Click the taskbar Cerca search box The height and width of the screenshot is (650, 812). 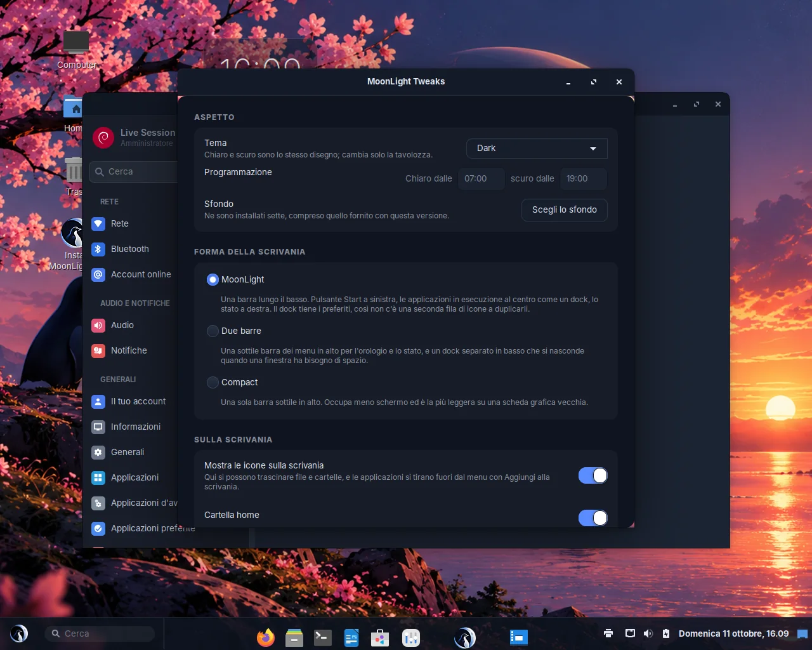100,633
